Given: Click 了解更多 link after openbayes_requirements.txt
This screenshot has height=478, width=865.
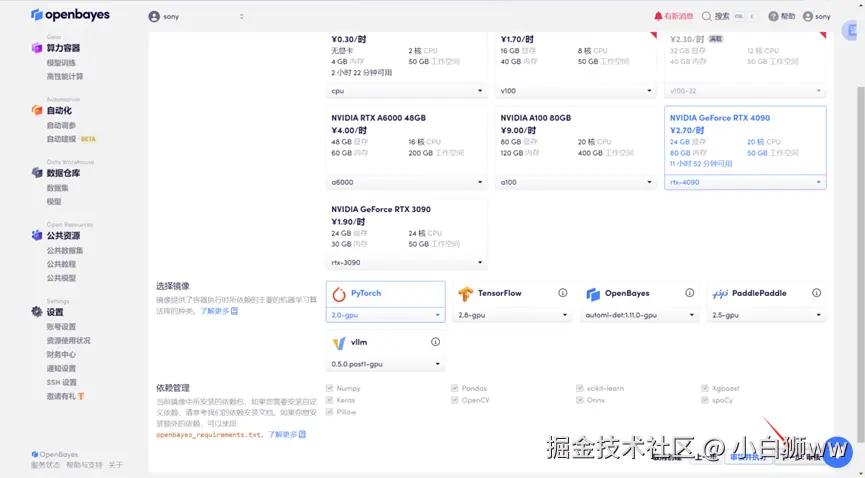Looking at the screenshot, I should [x=282, y=434].
